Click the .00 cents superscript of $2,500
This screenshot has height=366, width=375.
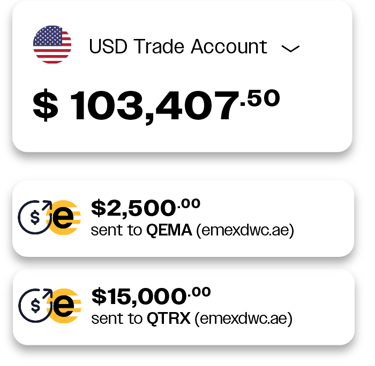(189, 203)
